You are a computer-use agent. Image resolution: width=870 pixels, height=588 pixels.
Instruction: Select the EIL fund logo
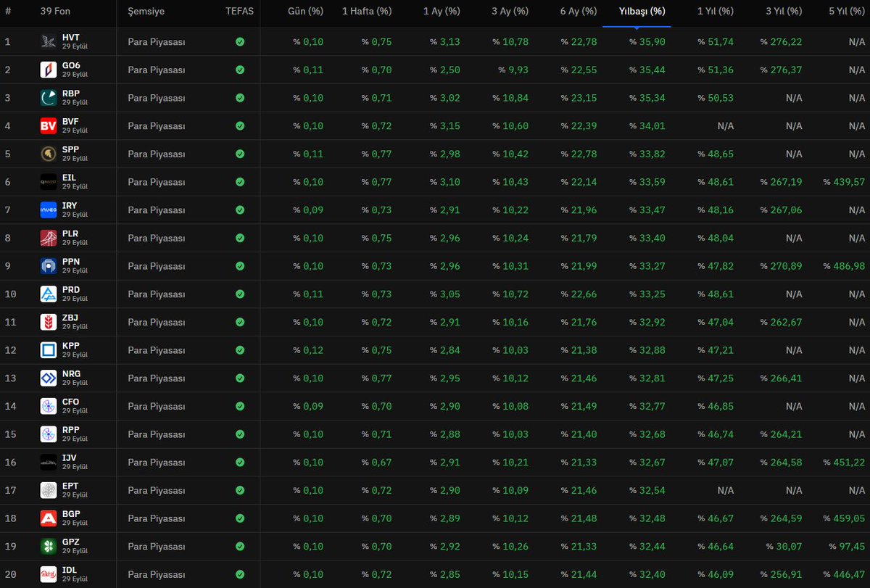[x=49, y=182]
